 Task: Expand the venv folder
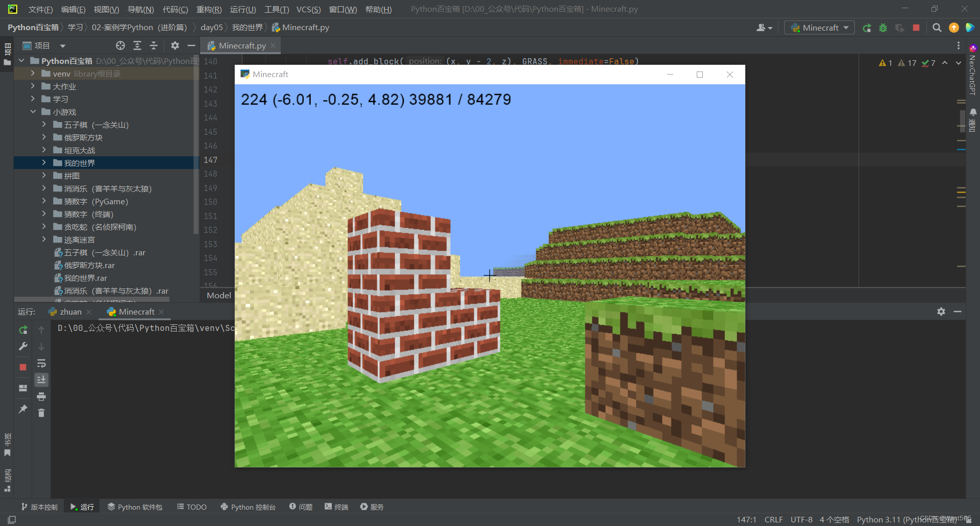pyautogui.click(x=33, y=73)
